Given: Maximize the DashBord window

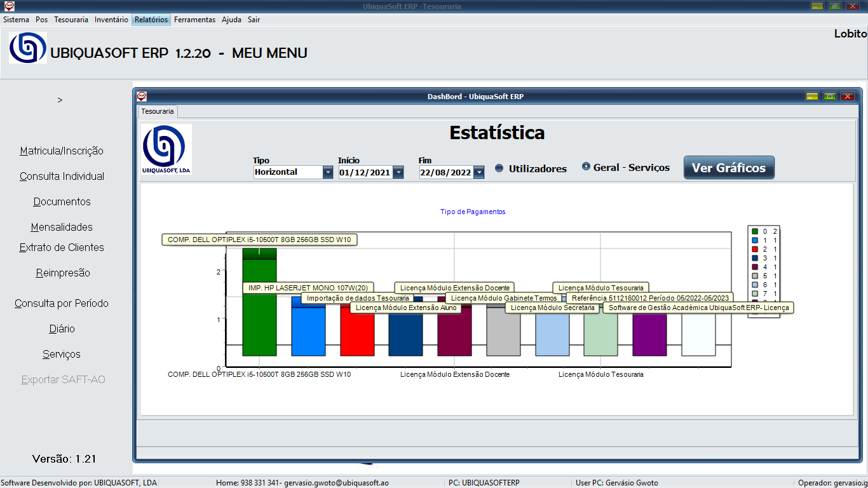Looking at the screenshot, I should click(829, 97).
